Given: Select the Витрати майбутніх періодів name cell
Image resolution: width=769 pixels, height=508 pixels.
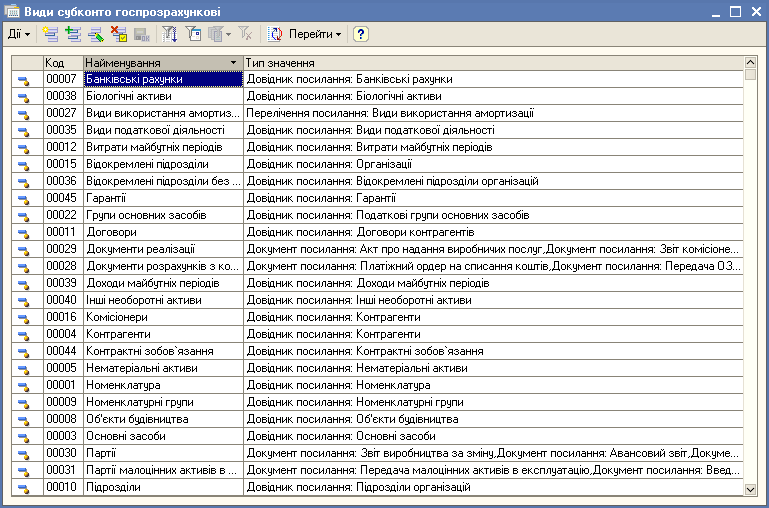Looking at the screenshot, I should tap(163, 147).
